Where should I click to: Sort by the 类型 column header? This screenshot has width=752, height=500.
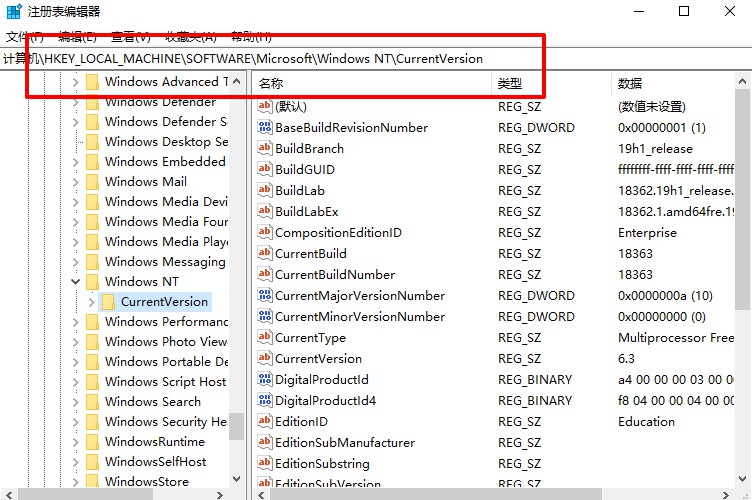[x=552, y=83]
